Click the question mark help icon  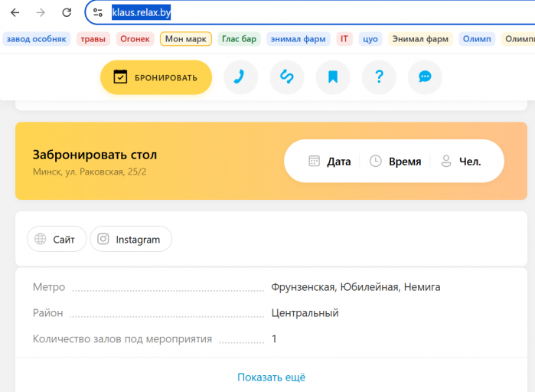379,77
